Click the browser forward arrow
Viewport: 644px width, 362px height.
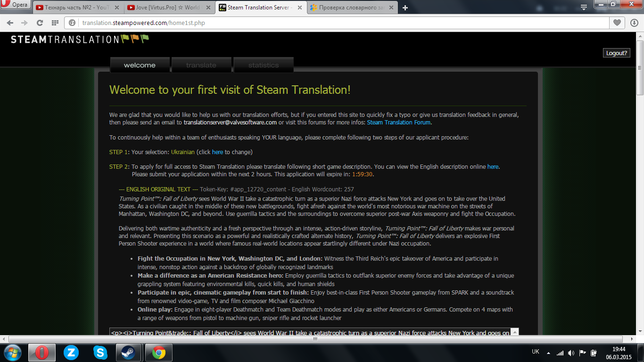[25, 23]
